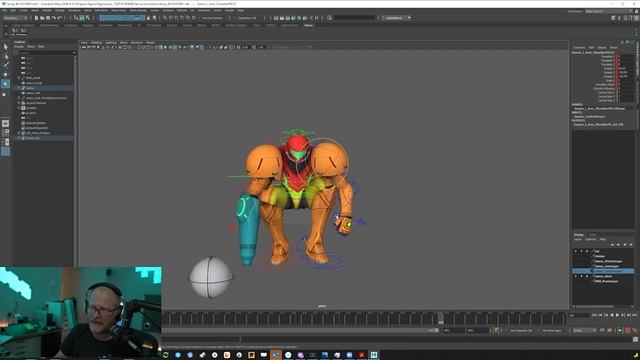Image resolution: width=640 pixels, height=360 pixels.
Task: Click the current frame number field
Action: (x=579, y=315)
